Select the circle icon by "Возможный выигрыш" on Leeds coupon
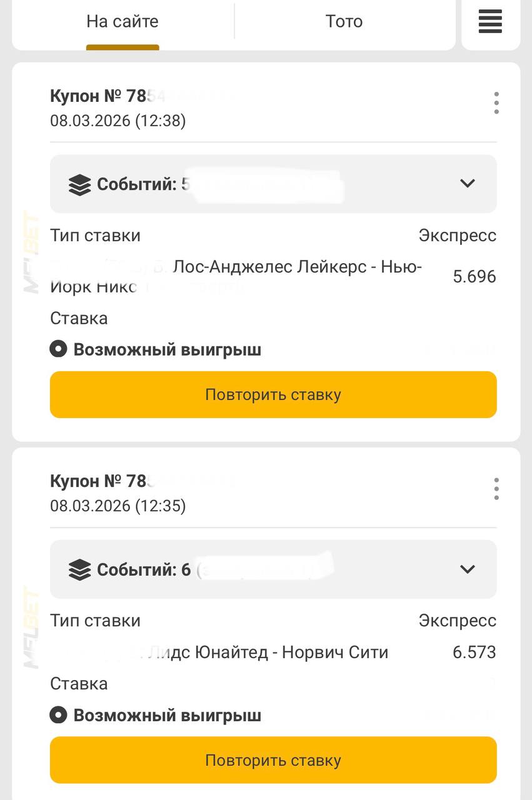Image resolution: width=532 pixels, height=800 pixels. pos(58,715)
